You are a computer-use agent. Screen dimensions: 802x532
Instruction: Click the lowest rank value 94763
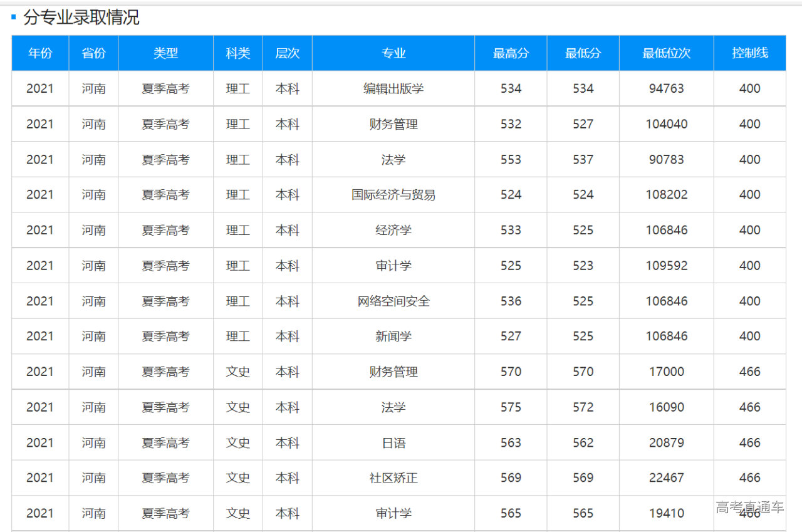pyautogui.click(x=666, y=89)
